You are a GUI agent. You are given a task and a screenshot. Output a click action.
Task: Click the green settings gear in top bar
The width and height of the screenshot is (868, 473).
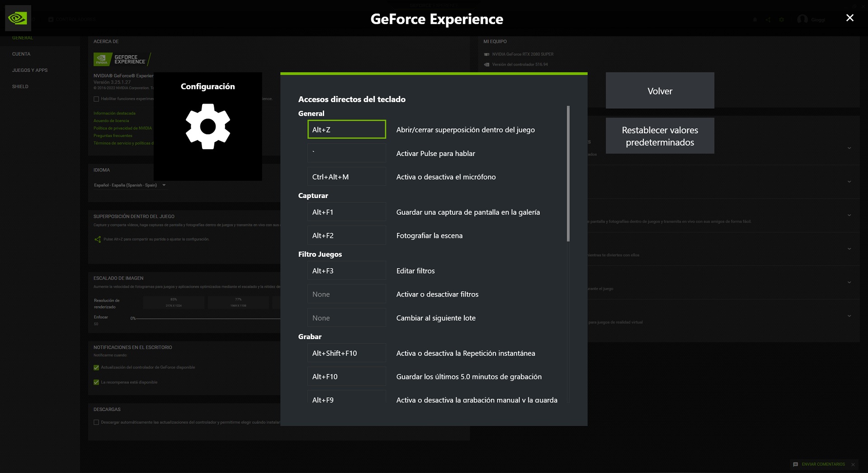tap(782, 20)
